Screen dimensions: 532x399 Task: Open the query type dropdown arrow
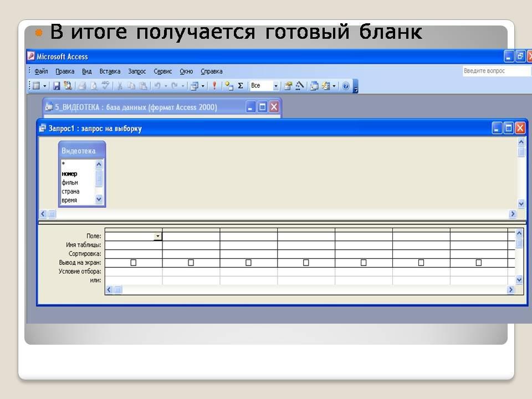tap(203, 86)
